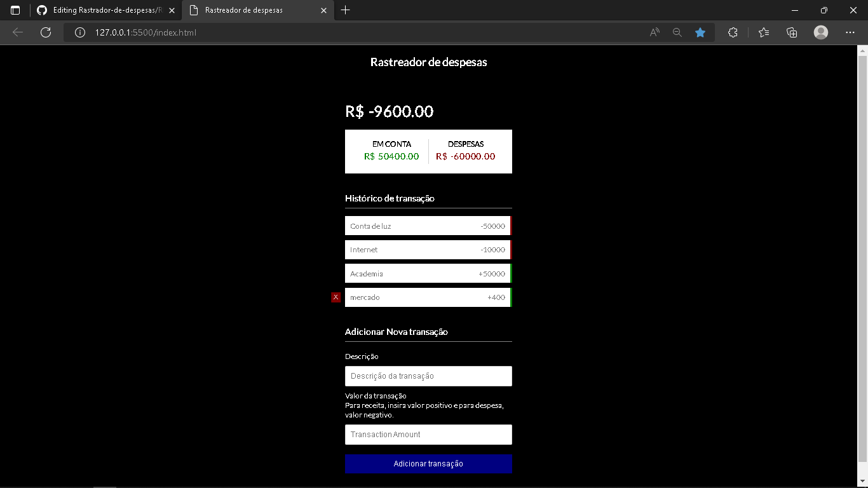Delete the mercado transaction with the red X

point(336,297)
